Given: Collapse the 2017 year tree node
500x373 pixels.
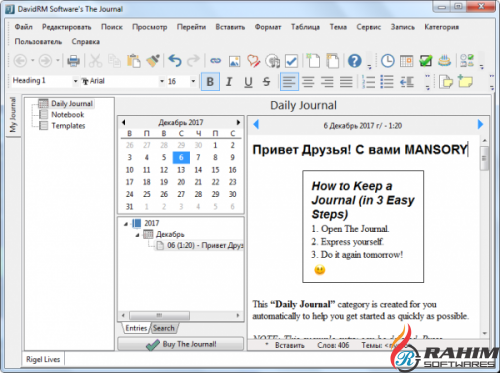Looking at the screenshot, I should [126, 224].
